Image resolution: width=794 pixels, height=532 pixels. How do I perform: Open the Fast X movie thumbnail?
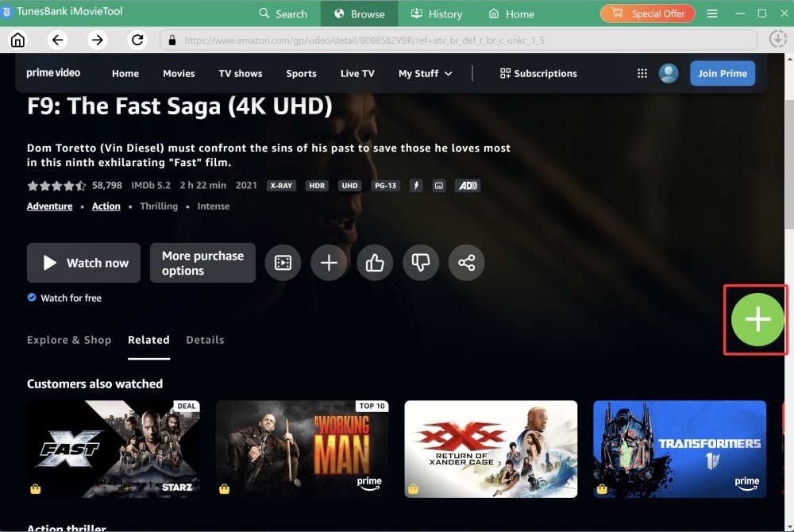click(113, 449)
